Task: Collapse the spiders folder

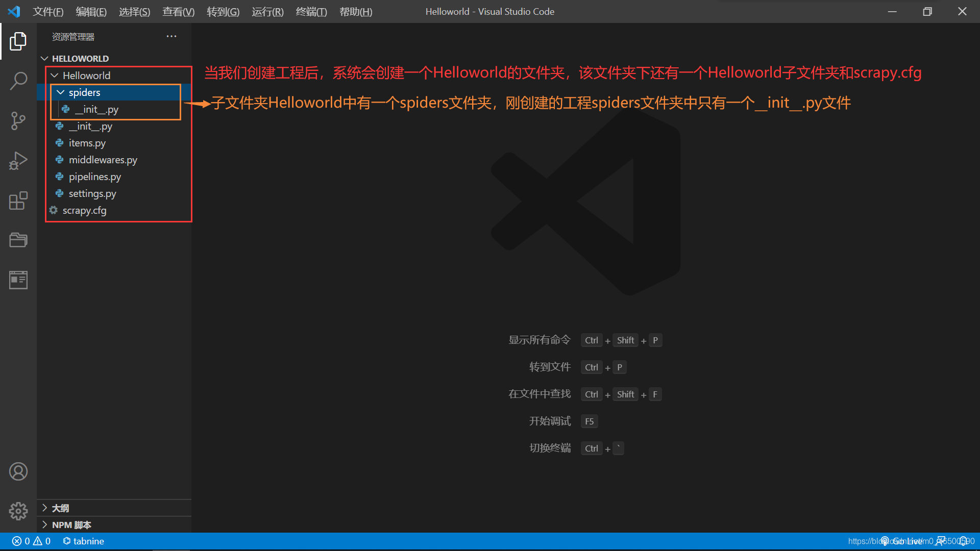Action: [62, 92]
